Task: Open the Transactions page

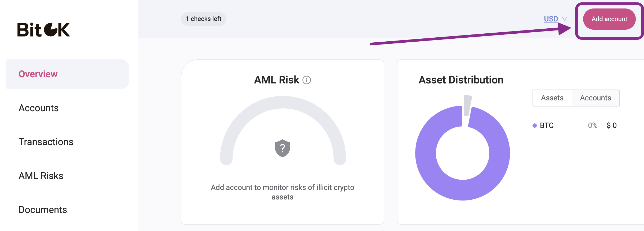Action: (46, 142)
